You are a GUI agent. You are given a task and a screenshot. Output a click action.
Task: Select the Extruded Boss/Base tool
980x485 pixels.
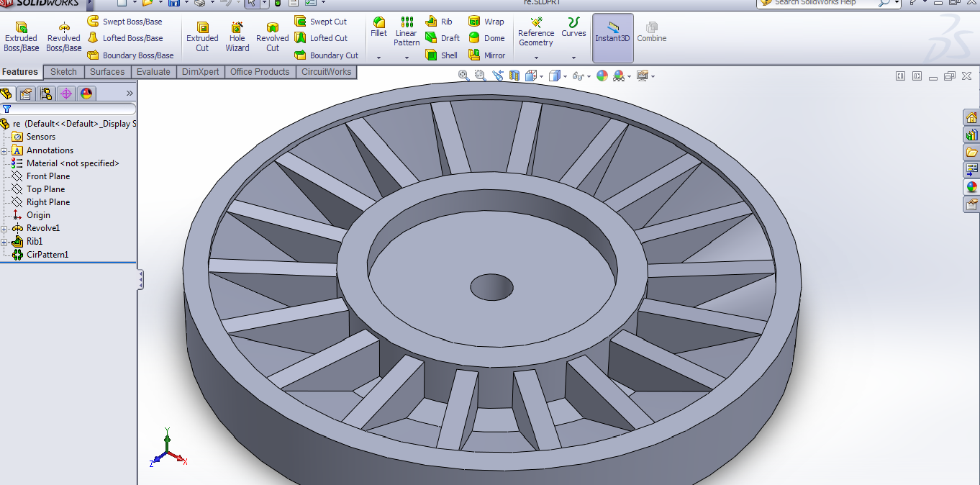pos(22,37)
